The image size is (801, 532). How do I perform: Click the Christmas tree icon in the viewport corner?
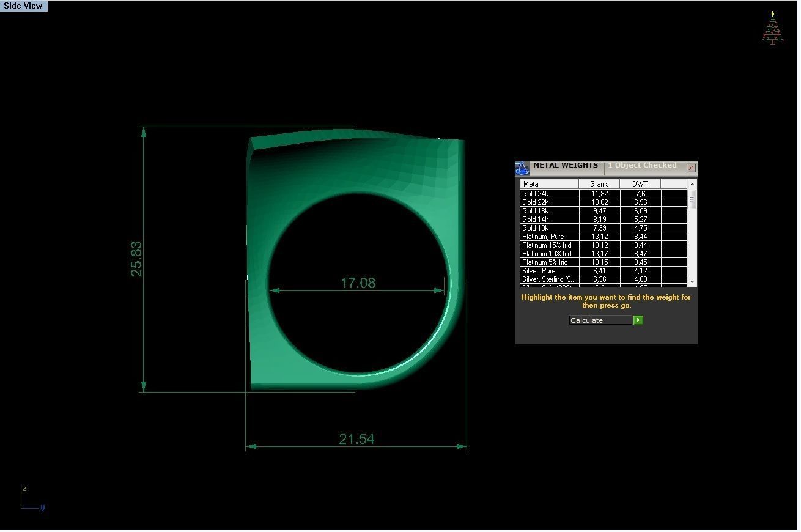773,28
